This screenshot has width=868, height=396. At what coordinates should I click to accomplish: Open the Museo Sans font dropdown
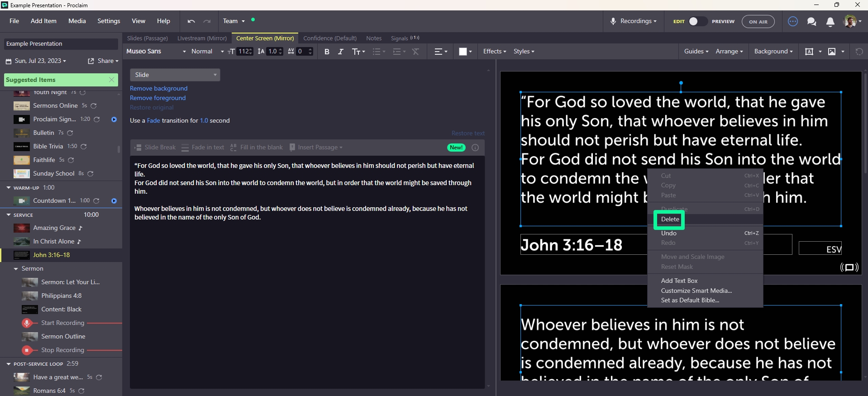tap(156, 52)
